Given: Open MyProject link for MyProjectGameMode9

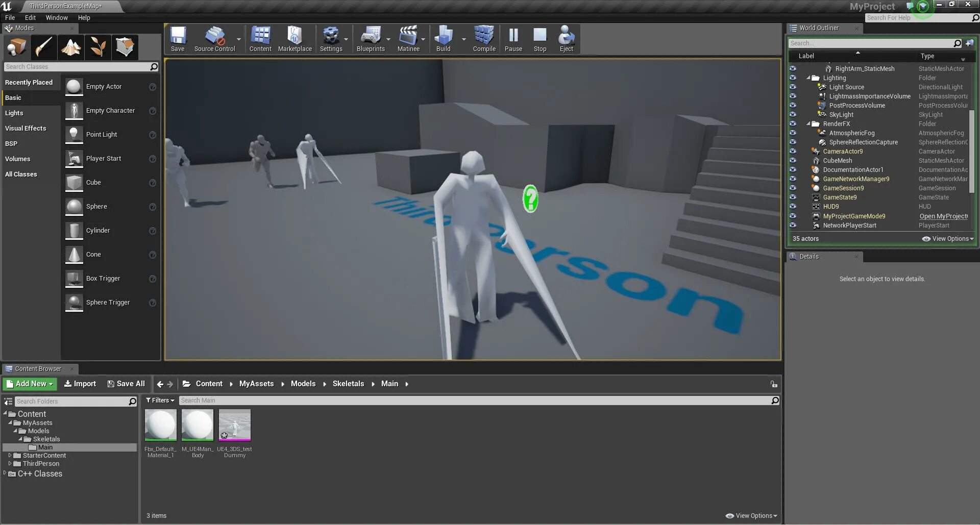Looking at the screenshot, I should pos(944,216).
